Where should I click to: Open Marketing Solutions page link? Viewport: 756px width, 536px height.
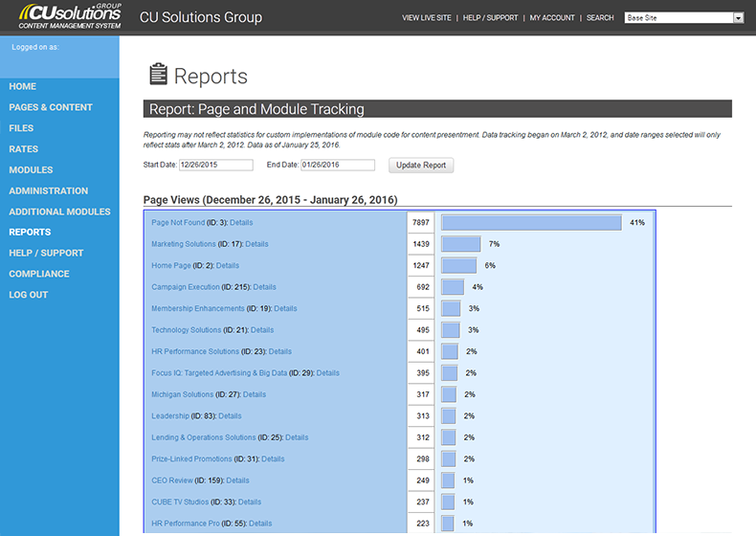coord(184,244)
